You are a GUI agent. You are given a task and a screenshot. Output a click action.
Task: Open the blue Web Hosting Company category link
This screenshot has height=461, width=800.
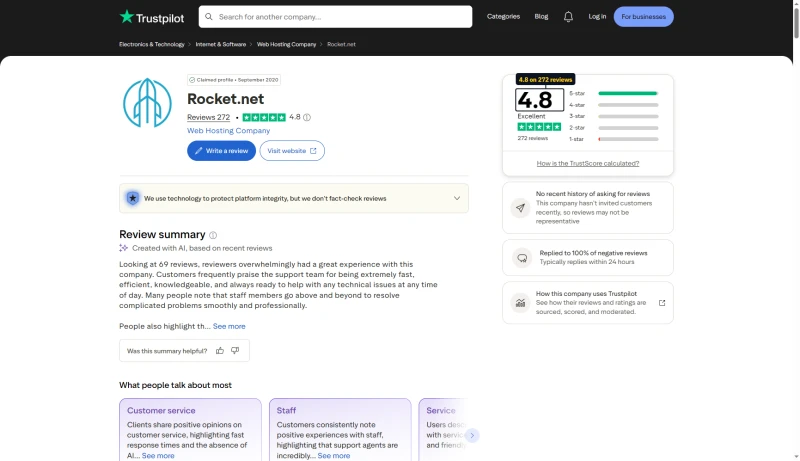(x=229, y=131)
